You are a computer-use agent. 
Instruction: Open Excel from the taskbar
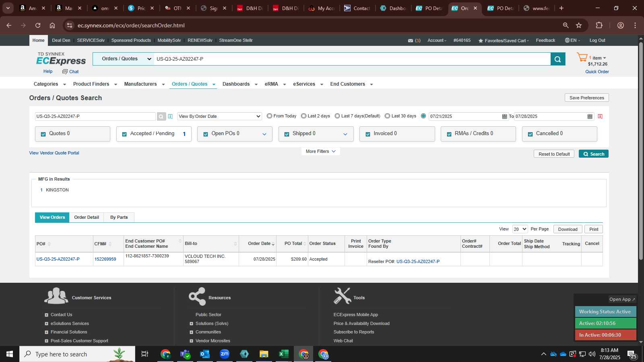284,354
